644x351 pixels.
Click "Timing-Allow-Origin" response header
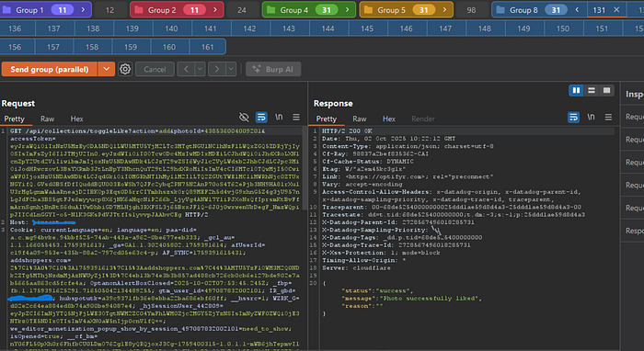364,260
